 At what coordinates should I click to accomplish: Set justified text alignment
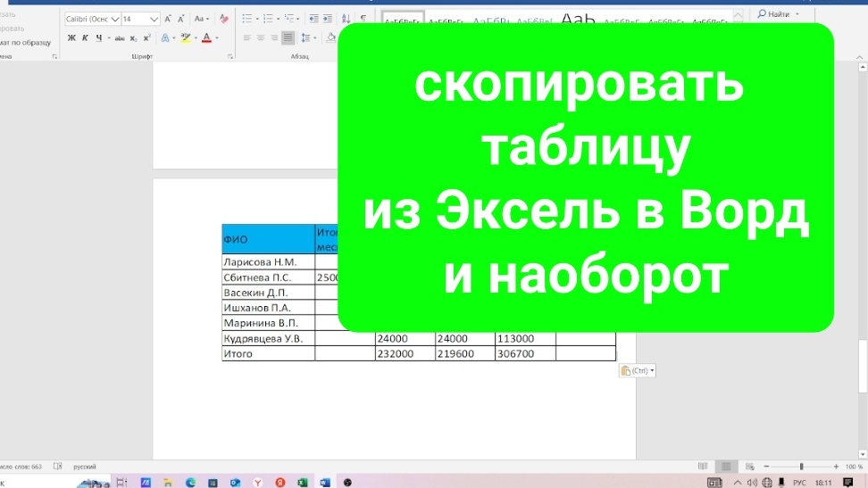(x=288, y=37)
